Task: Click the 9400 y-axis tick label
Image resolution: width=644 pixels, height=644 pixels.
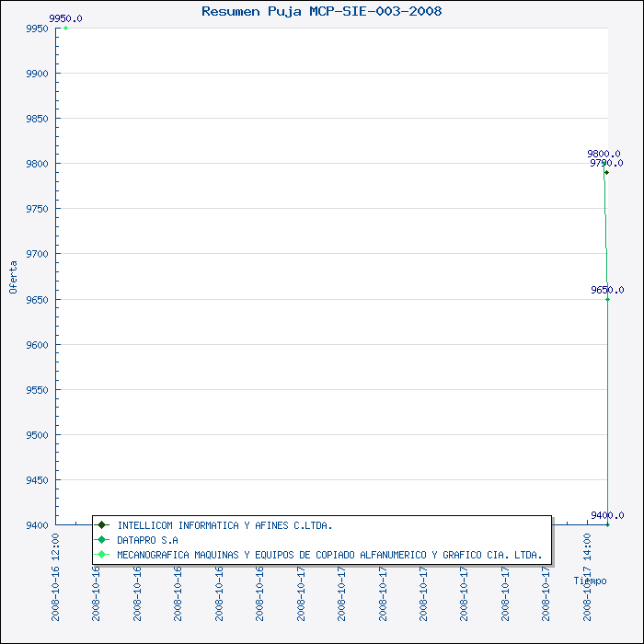Action: tap(37, 525)
